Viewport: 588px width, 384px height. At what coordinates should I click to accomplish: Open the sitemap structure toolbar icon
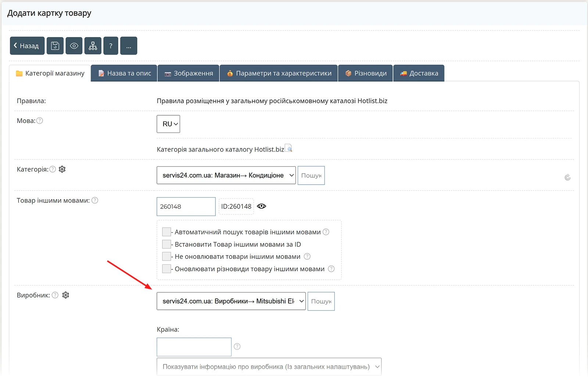[93, 46]
